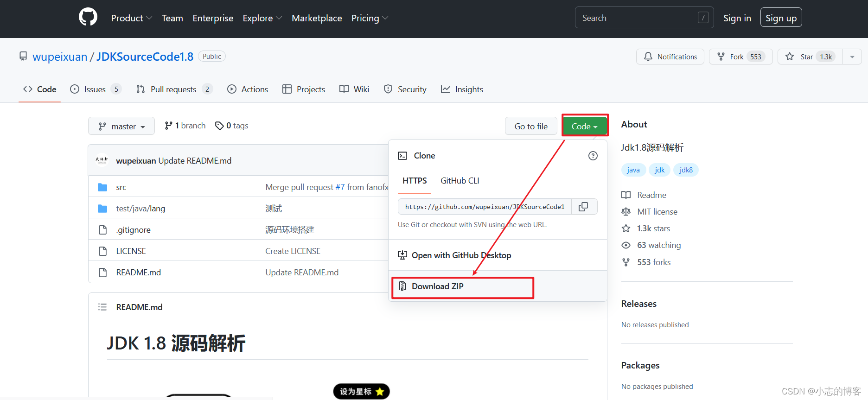Select the Actions tab
868x400 pixels.
[248, 89]
